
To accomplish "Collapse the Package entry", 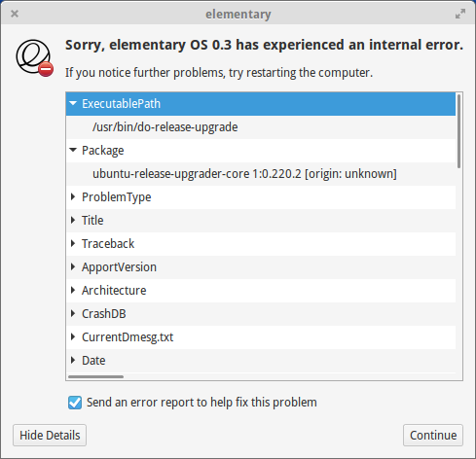I will tap(73, 150).
